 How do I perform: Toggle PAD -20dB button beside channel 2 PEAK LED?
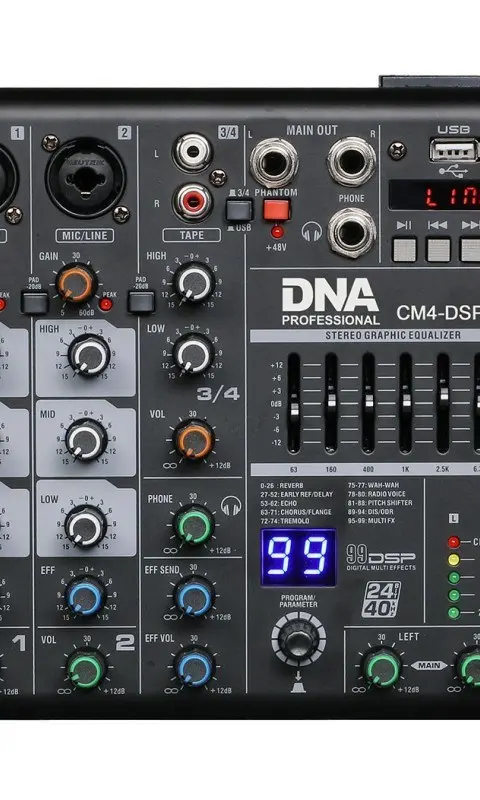[141, 302]
